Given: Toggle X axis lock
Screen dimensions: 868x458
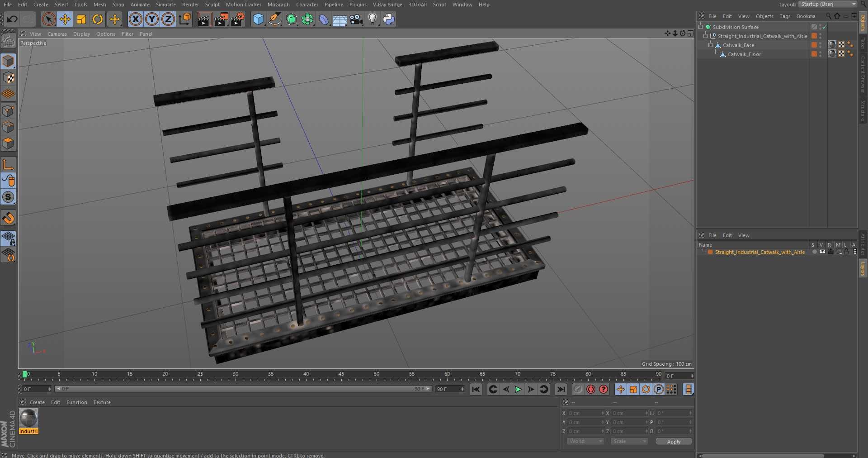Looking at the screenshot, I should click(x=135, y=19).
